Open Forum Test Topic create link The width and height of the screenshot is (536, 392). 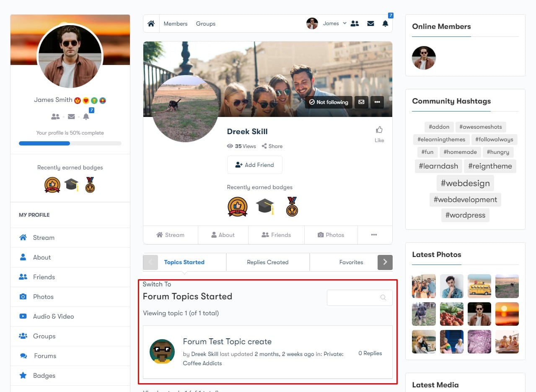click(227, 342)
